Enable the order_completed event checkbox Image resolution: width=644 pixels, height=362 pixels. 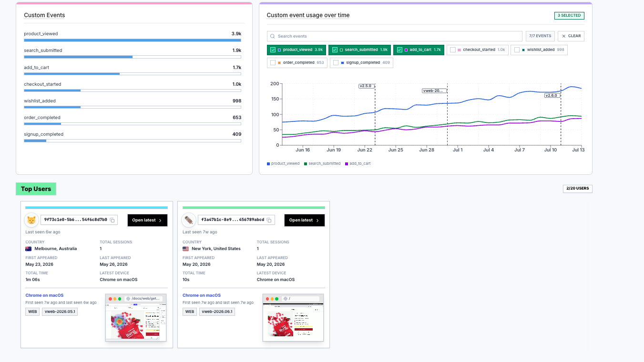273,63
